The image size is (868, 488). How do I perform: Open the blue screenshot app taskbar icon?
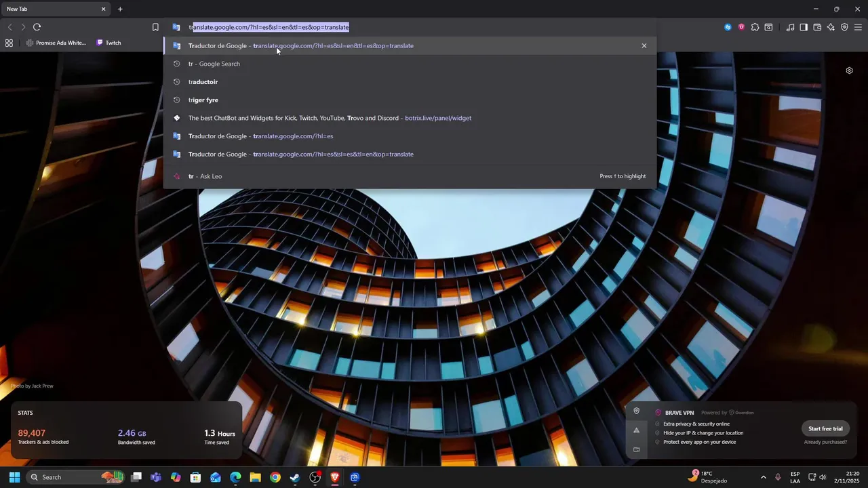pos(355,477)
